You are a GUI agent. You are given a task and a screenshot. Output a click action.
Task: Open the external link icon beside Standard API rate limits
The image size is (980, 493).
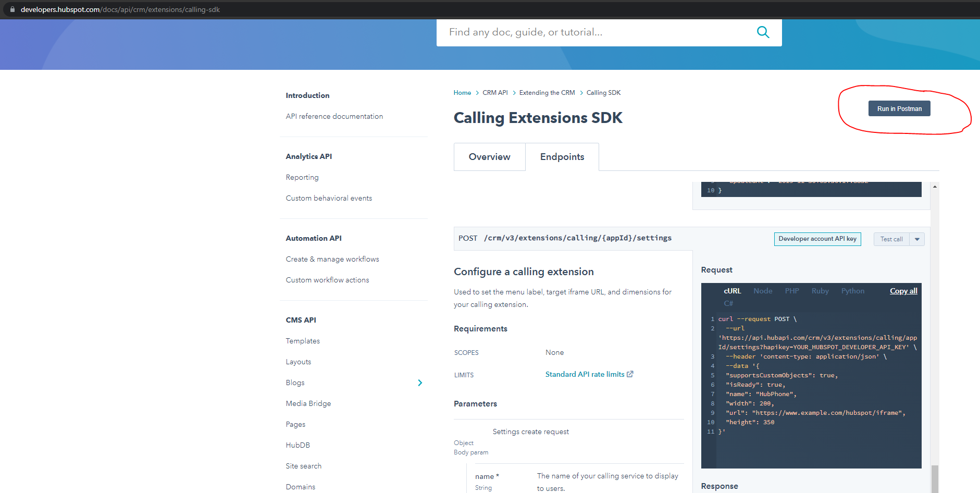click(630, 374)
